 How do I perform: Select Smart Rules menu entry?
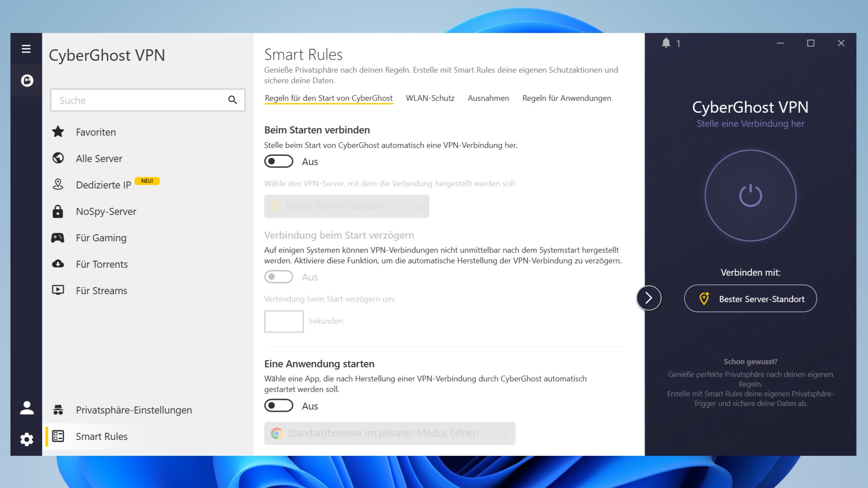click(x=148, y=436)
